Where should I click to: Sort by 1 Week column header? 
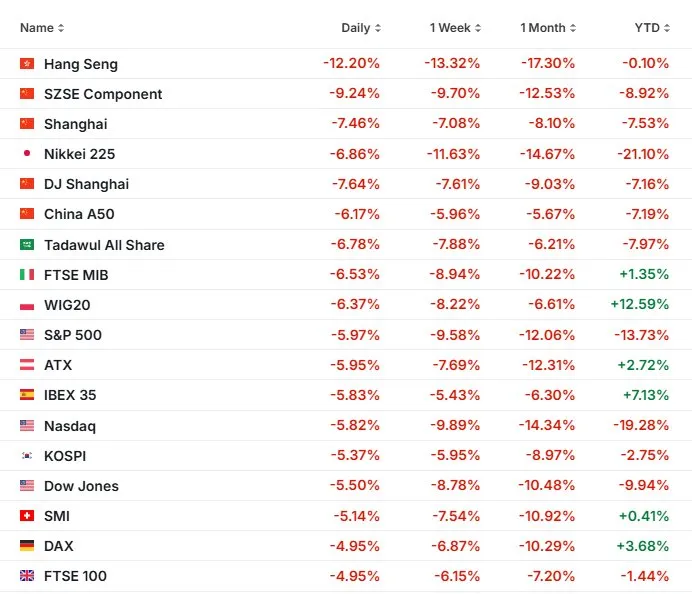[455, 28]
